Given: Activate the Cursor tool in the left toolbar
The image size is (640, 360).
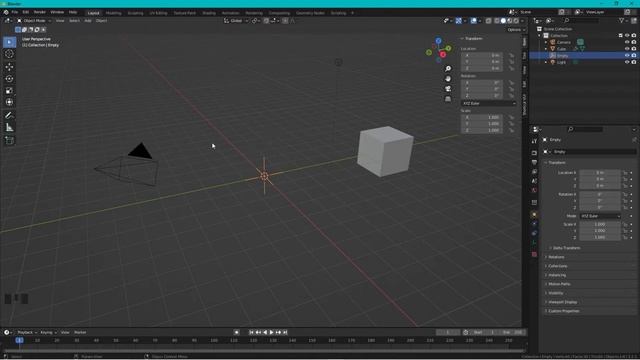Looking at the screenshot, I should [9, 54].
